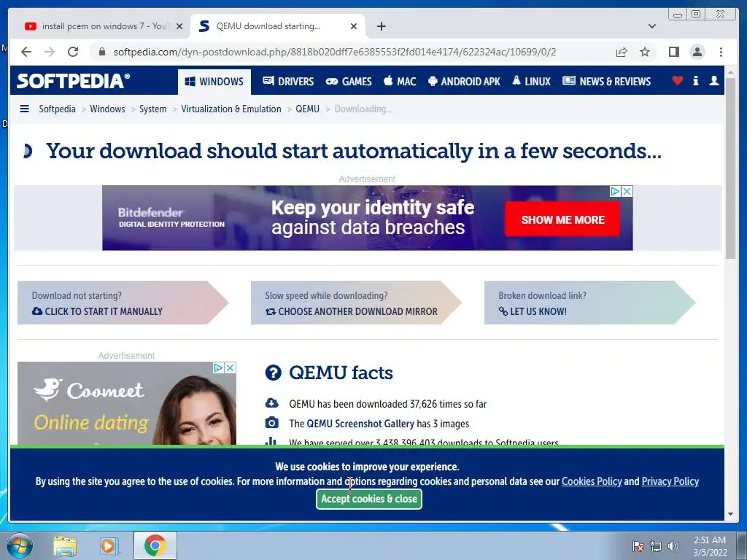The height and width of the screenshot is (560, 747).
Task: Open the Privacy Policy link
Action: (x=670, y=481)
